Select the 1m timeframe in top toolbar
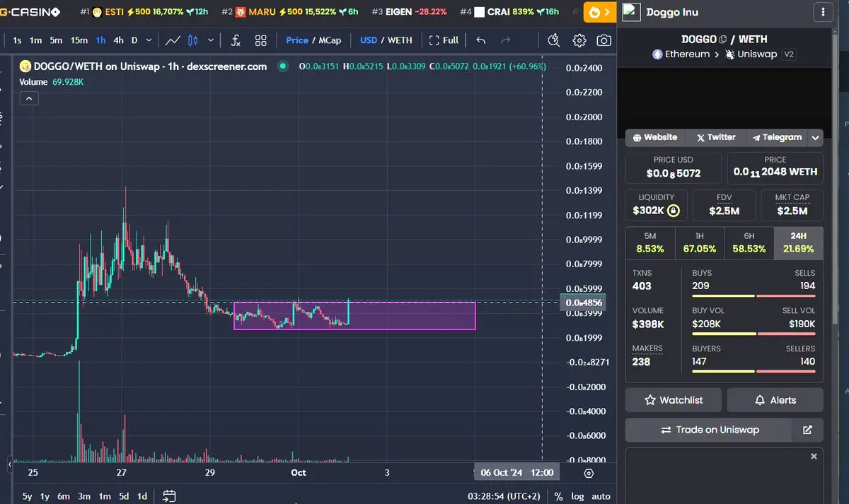This screenshot has height=504, width=849. pyautogui.click(x=35, y=40)
